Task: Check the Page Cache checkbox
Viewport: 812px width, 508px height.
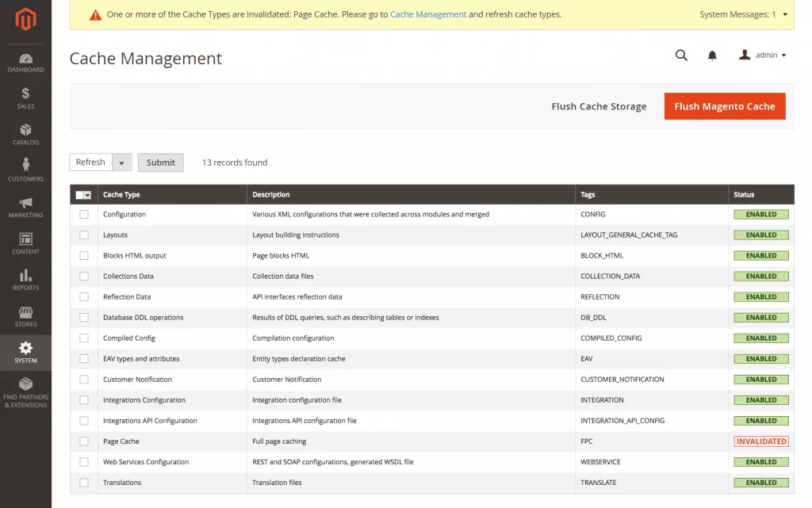Action: point(84,441)
